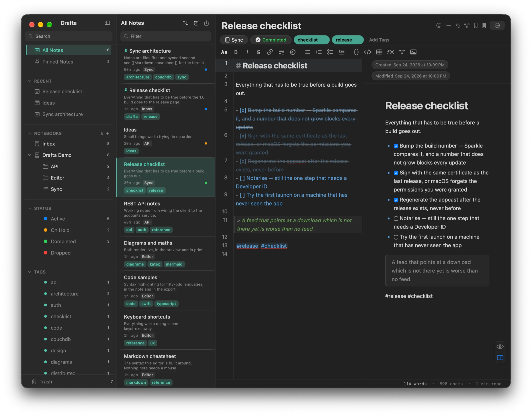
Task: Click the undo/history arrow icon
Action: (x=458, y=25)
